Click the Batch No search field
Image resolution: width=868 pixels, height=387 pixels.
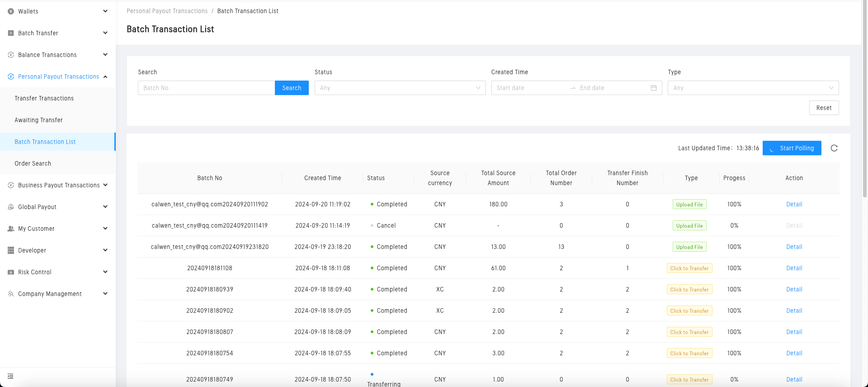pyautogui.click(x=206, y=88)
